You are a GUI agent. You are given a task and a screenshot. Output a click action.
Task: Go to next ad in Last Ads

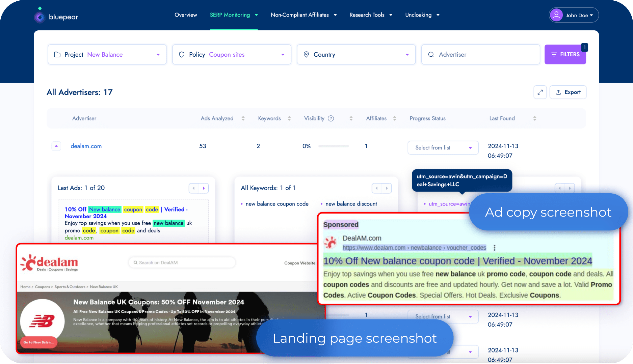[x=204, y=188]
